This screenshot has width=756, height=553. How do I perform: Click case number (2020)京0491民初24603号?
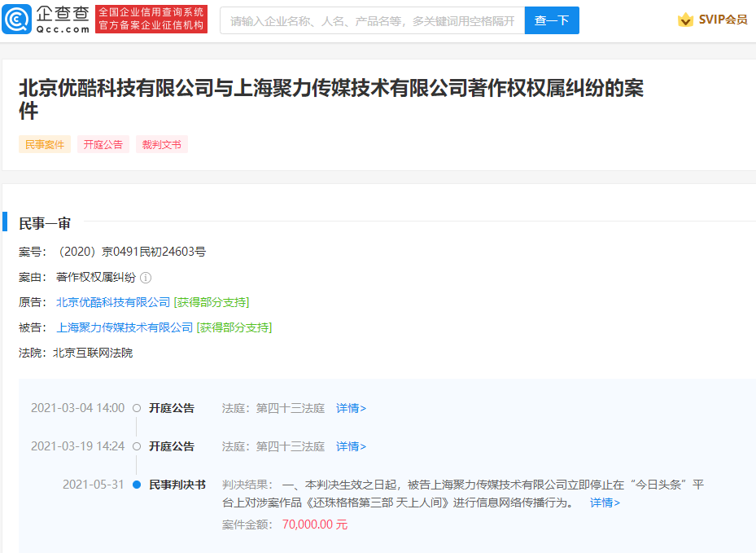(131, 252)
